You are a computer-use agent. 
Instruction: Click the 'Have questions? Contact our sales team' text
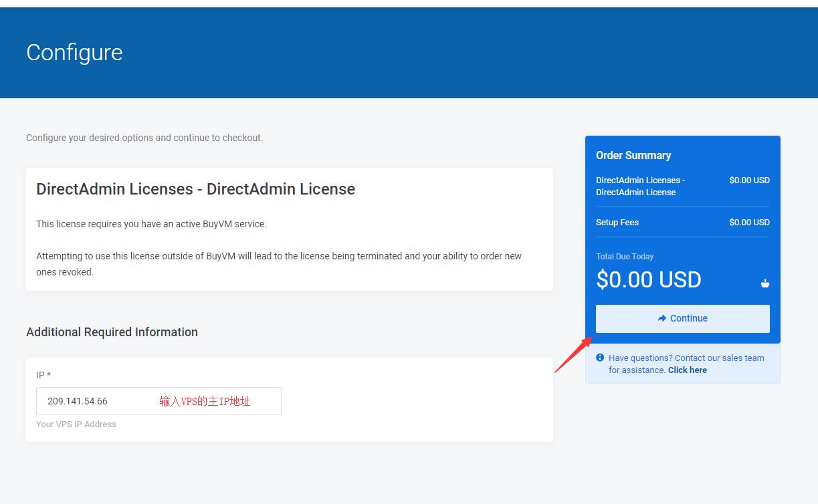(x=686, y=358)
